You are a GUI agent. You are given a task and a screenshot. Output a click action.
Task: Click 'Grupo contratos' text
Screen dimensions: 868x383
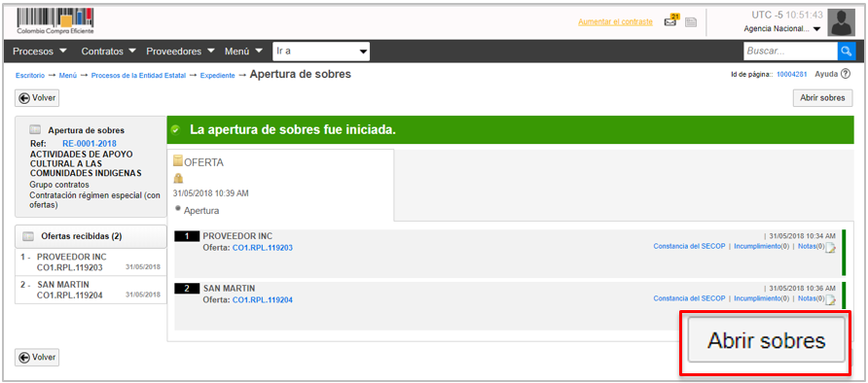point(59,185)
